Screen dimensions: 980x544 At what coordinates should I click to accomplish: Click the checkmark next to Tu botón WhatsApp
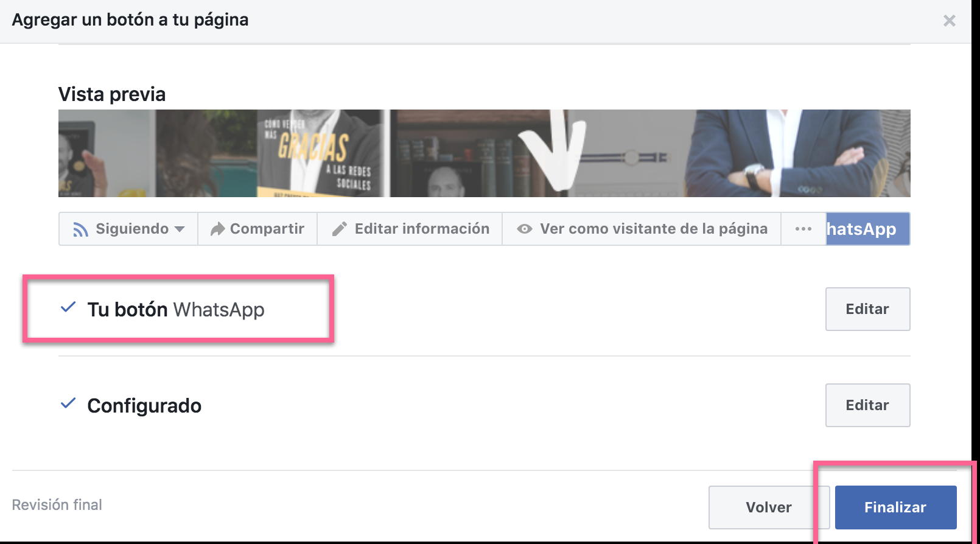(x=68, y=307)
